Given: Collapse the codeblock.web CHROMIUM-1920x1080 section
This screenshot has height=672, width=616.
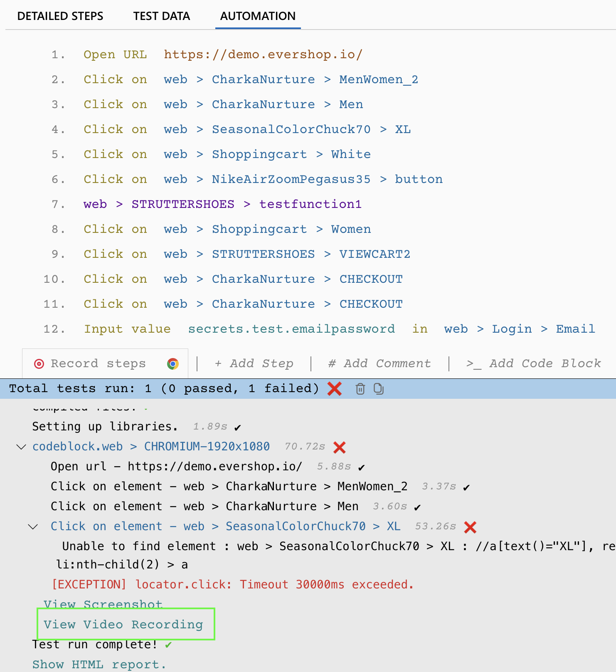Looking at the screenshot, I should [x=21, y=447].
